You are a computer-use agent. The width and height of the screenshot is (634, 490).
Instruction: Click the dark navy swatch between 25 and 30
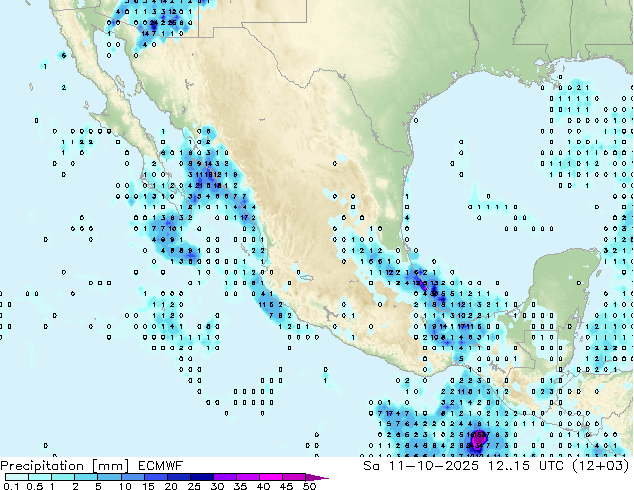(201, 477)
